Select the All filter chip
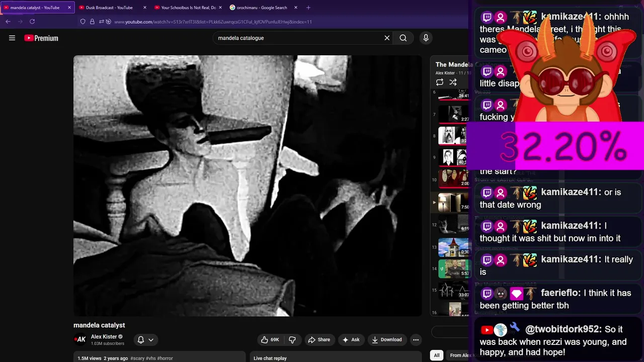Viewport: 644px width, 362px height. coord(437,355)
